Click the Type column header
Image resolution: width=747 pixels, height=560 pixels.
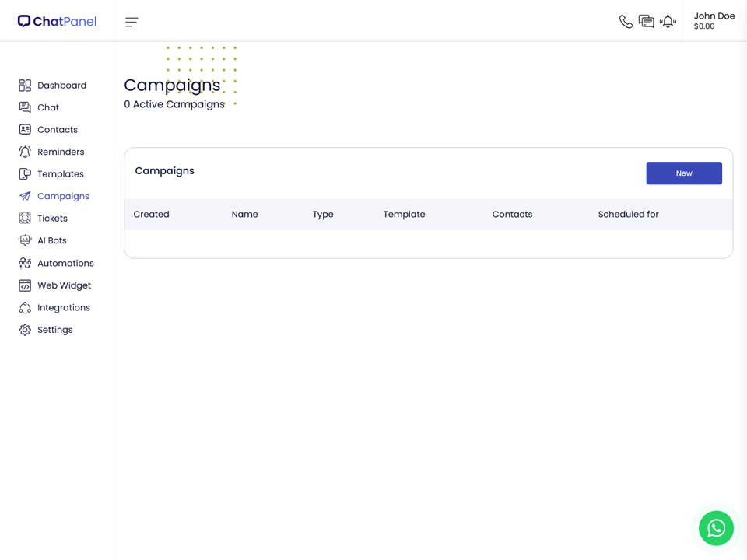coord(322,215)
